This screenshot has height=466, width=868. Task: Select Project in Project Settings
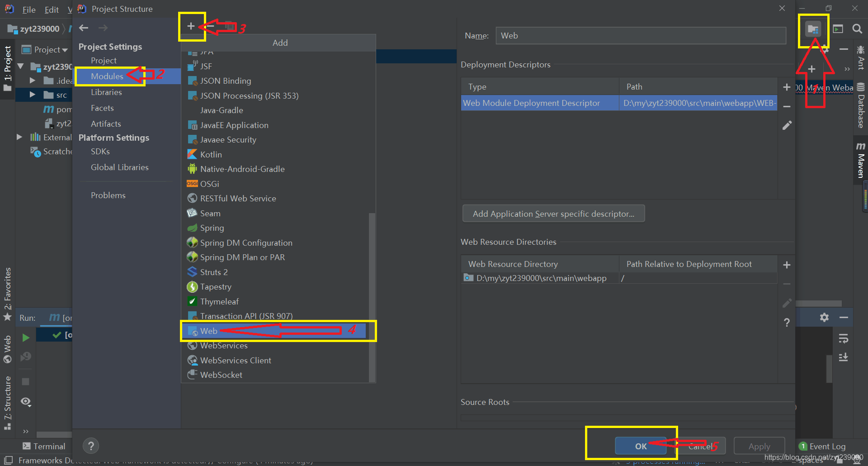point(104,60)
